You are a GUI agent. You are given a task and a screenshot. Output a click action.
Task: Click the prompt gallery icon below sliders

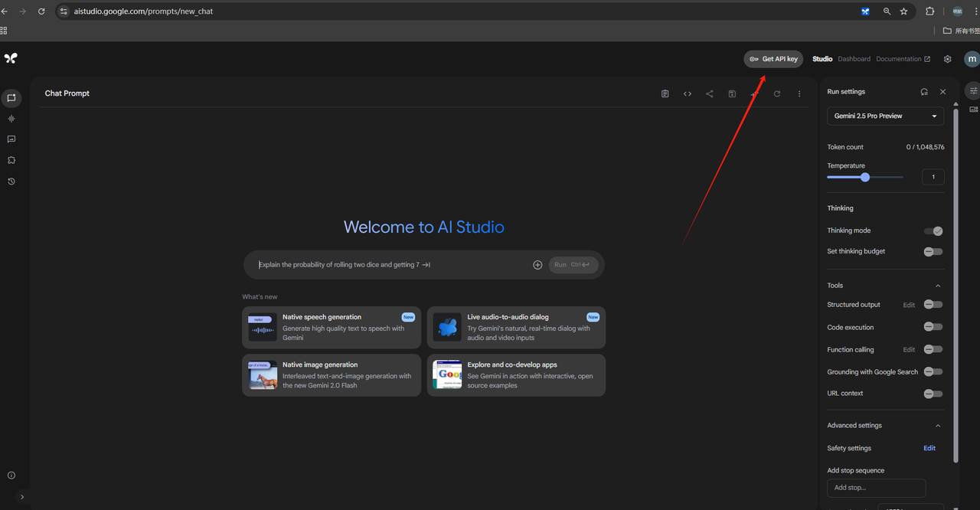[973, 110]
